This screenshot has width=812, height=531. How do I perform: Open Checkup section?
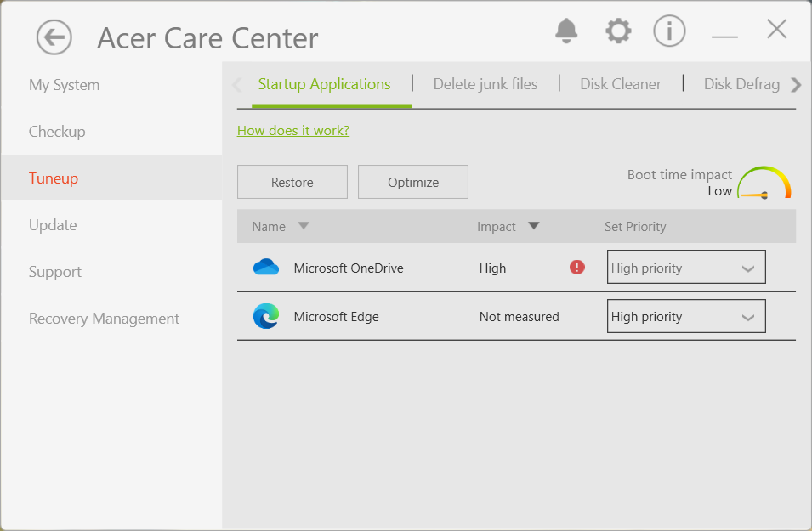57,132
